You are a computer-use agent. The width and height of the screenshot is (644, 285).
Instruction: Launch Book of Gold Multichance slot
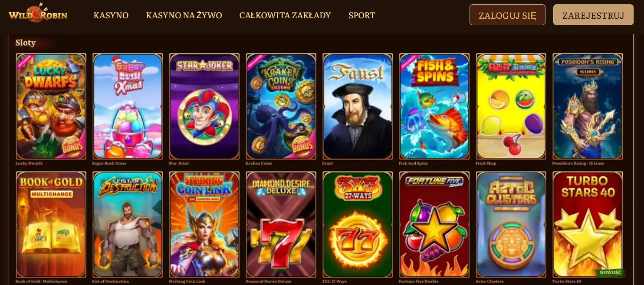click(51, 225)
